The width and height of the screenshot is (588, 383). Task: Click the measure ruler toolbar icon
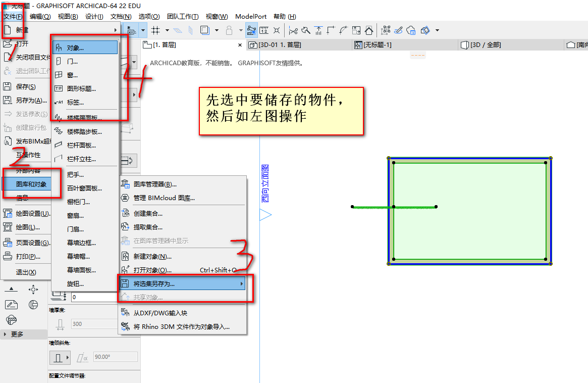[264, 30]
